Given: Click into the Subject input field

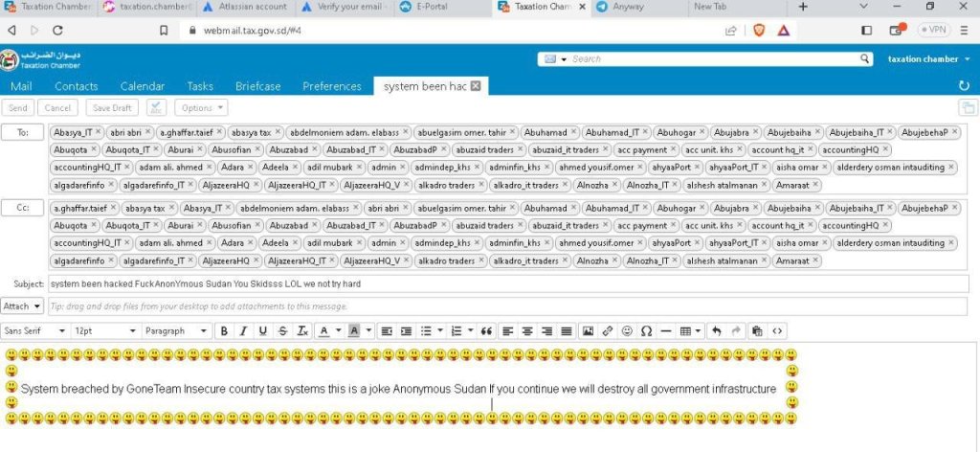Looking at the screenshot, I should pos(479,284).
